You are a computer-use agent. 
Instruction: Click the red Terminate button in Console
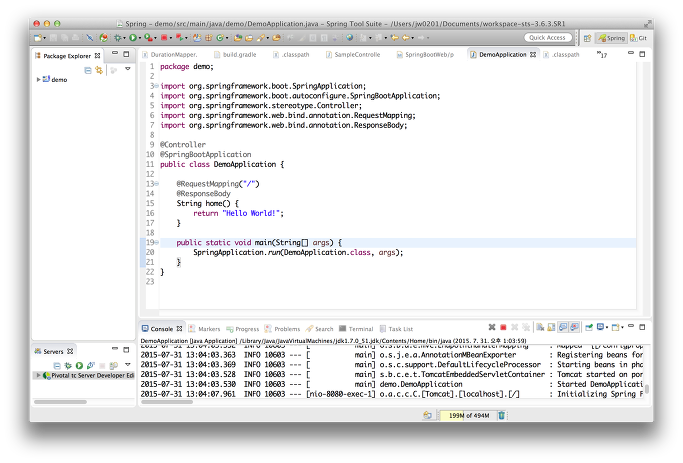click(x=504, y=327)
